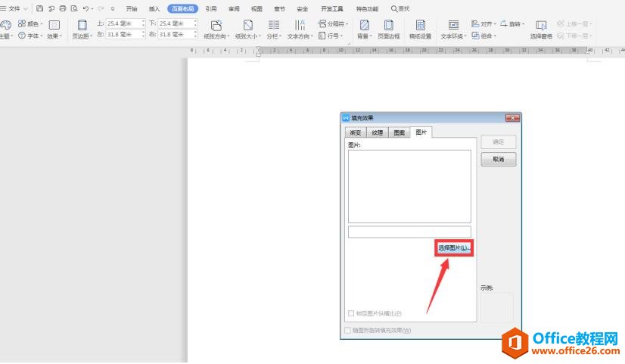This screenshot has width=625, height=364.
Task: Select the 纸张大小 paper size icon
Action: [x=247, y=26]
